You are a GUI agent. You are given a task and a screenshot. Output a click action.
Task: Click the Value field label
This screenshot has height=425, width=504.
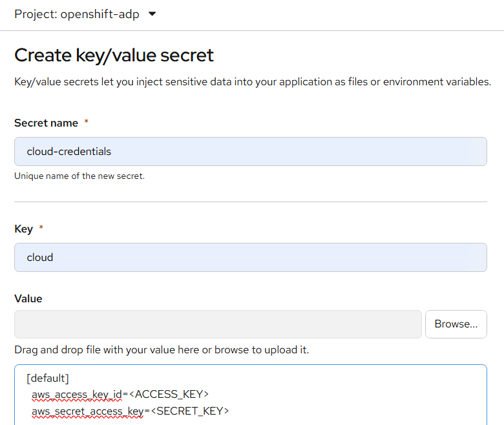point(28,298)
